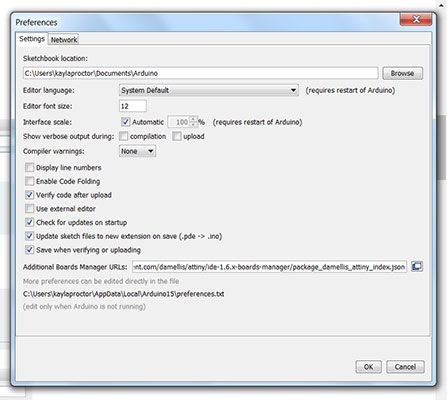Open the Additional Boards Manager URLs editor window icon
Image resolution: width=447 pixels, height=400 pixels.
coord(417,267)
